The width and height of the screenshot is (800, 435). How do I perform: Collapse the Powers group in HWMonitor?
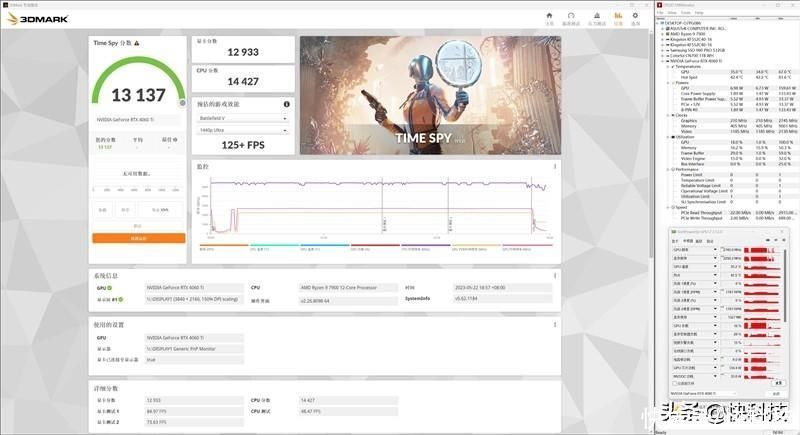point(668,83)
